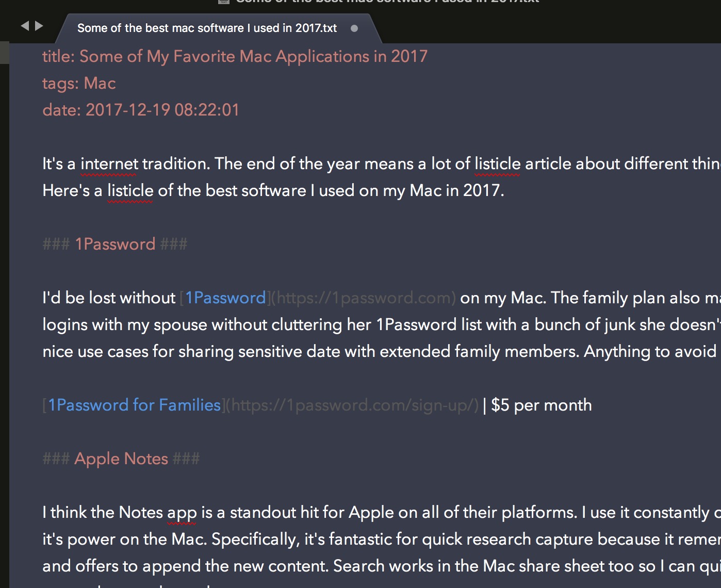721x588 pixels.
Task: Click underlined word app in Notes paragraph
Action: [x=182, y=513]
